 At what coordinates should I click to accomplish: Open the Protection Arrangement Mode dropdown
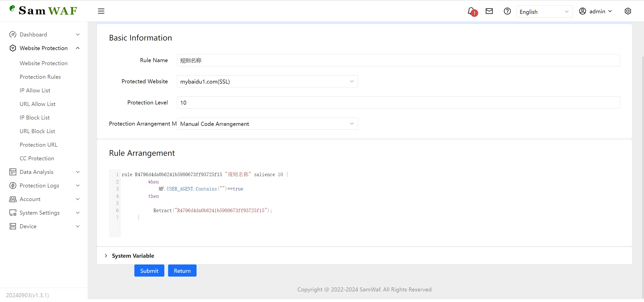coord(267,124)
